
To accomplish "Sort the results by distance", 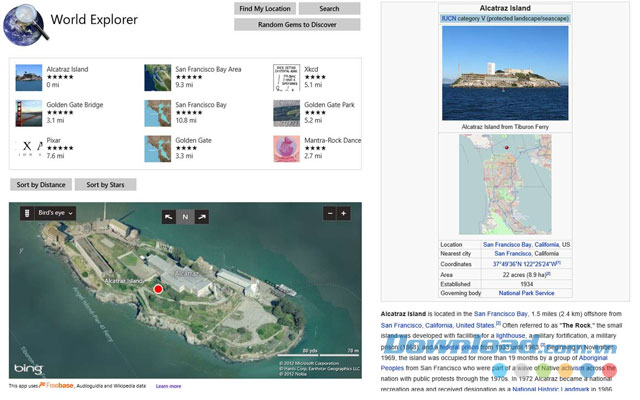I will click(x=39, y=184).
